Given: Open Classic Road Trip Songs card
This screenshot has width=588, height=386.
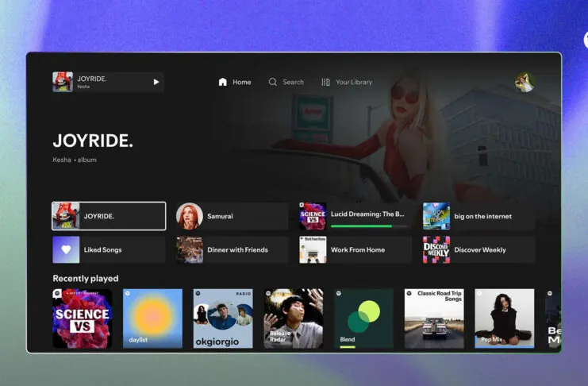Looking at the screenshot, I should coord(434,318).
